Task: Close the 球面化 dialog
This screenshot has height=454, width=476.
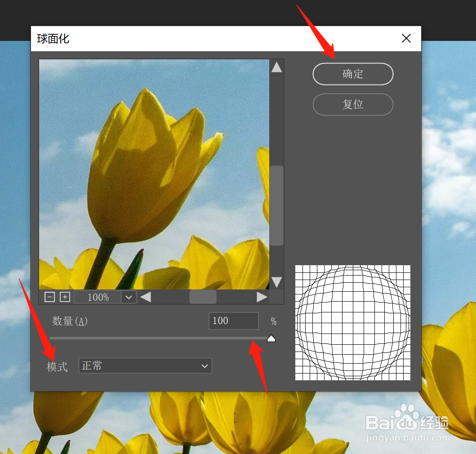Action: [406, 38]
